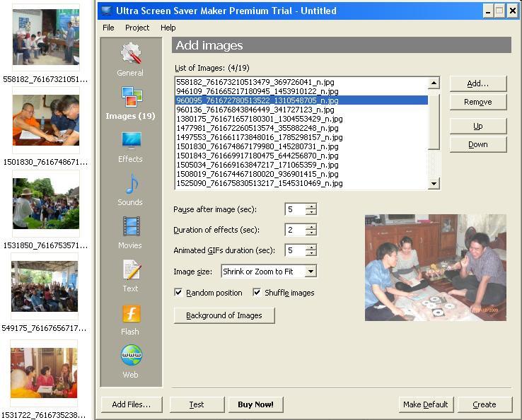Select 946109_761665217180945_1453910122_n.jpg in list
Image resolution: width=522 pixels, height=420 pixels.
point(301,91)
